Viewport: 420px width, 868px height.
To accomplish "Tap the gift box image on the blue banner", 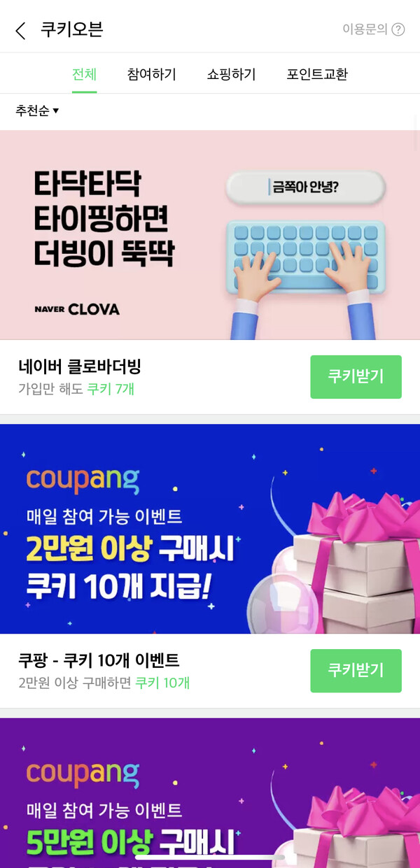I will coord(350,560).
